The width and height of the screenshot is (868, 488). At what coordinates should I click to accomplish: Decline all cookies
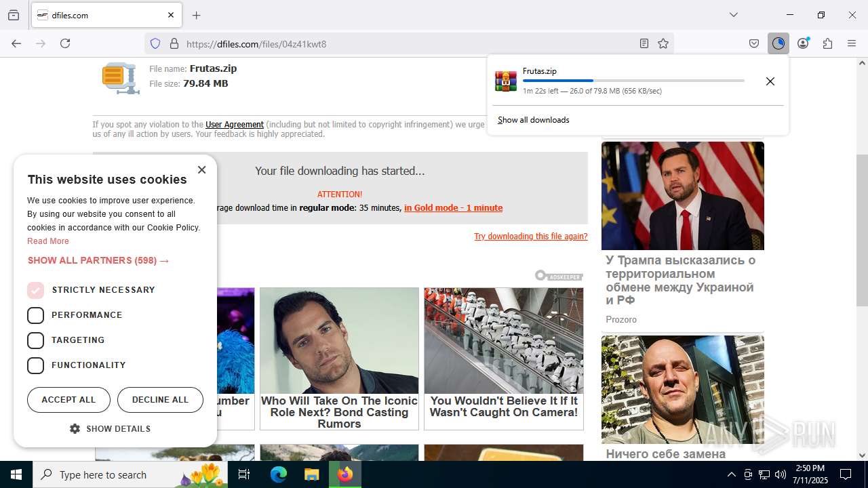click(160, 400)
